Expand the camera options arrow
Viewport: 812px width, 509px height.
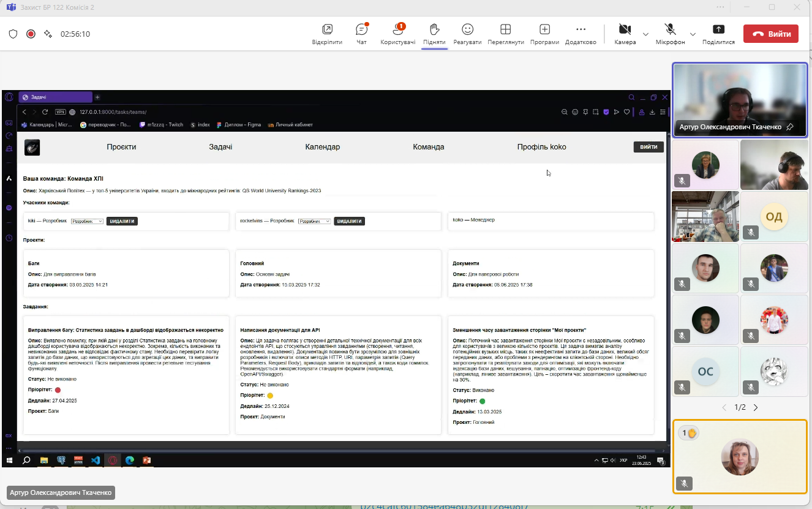[x=645, y=34]
